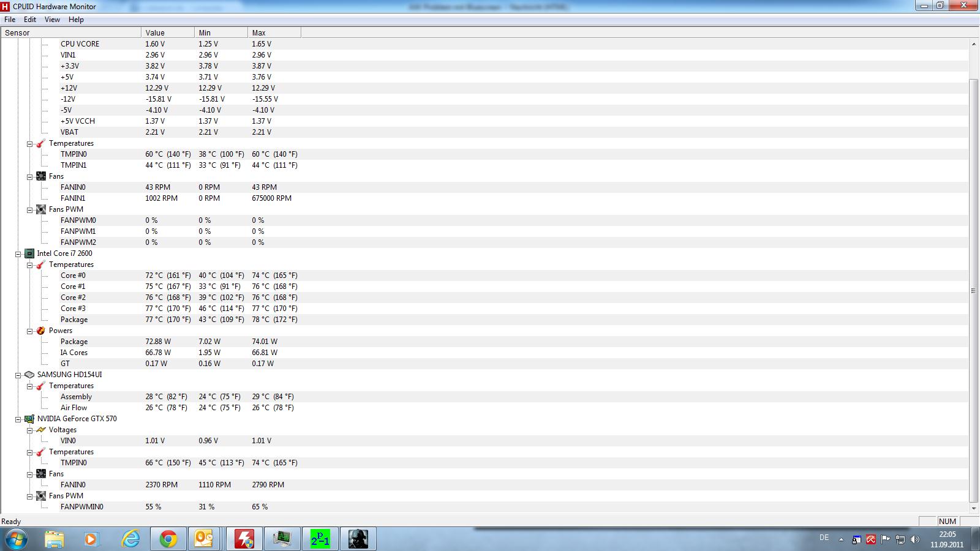Collapse Fans group containing FANIN1
Viewport: 980px width, 551px height.
coord(29,176)
